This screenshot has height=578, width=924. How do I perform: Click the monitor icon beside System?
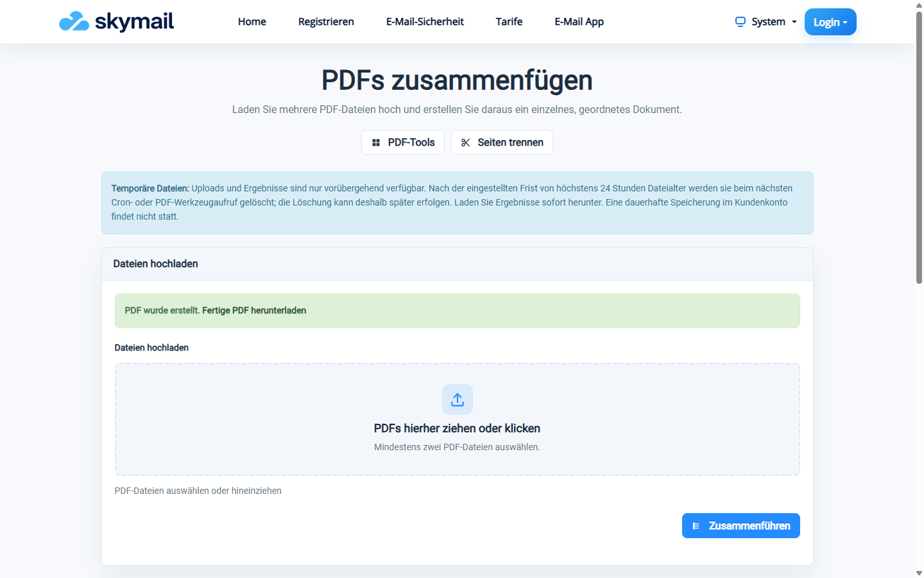point(740,22)
